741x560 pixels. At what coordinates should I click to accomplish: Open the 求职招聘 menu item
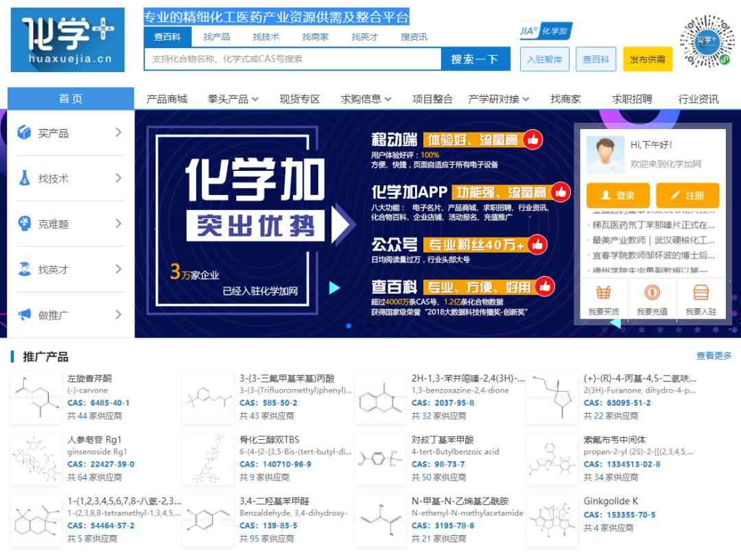(x=632, y=100)
